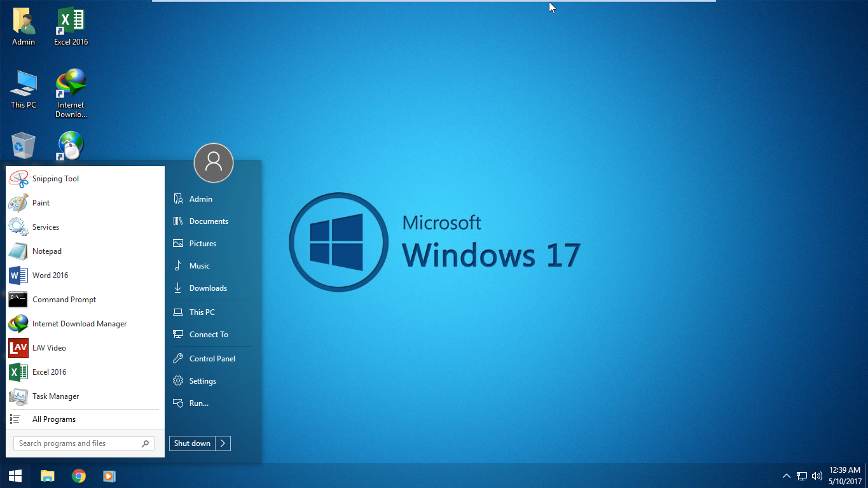Expand All Programs in the Start menu

[54, 419]
